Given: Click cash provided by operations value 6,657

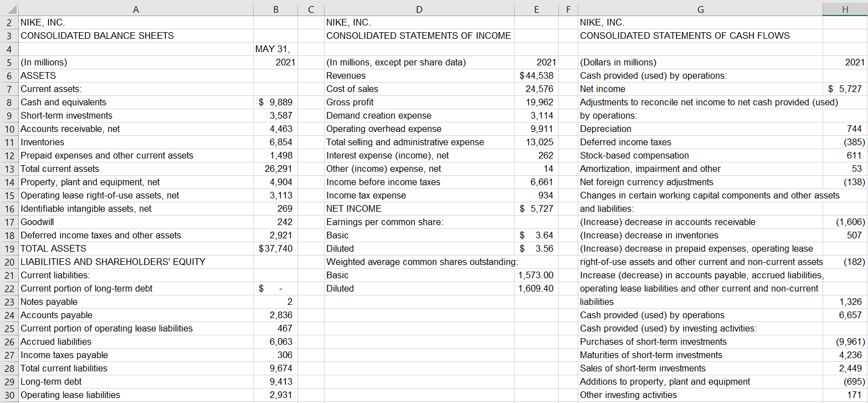Looking at the screenshot, I should click(x=845, y=315).
